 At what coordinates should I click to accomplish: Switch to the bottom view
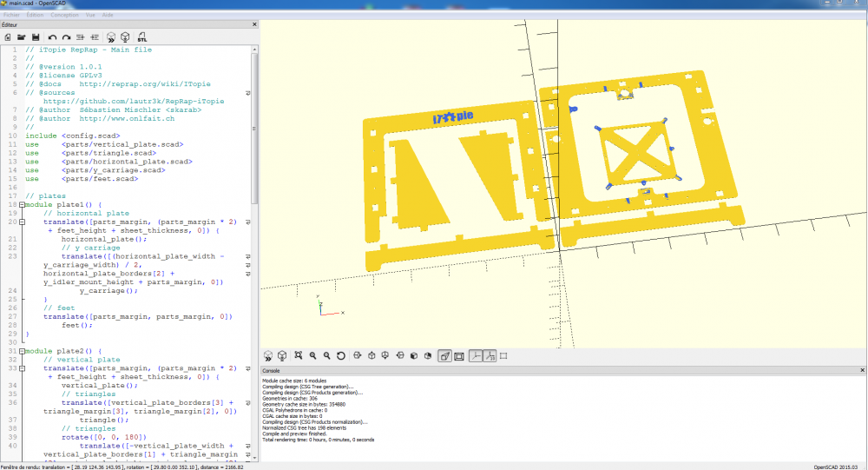[385, 356]
